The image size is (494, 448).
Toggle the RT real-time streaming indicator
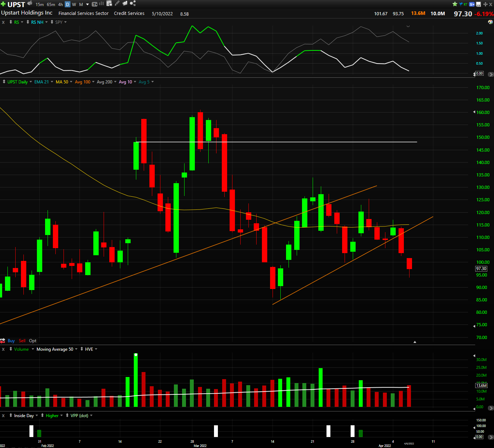tap(466, 4)
